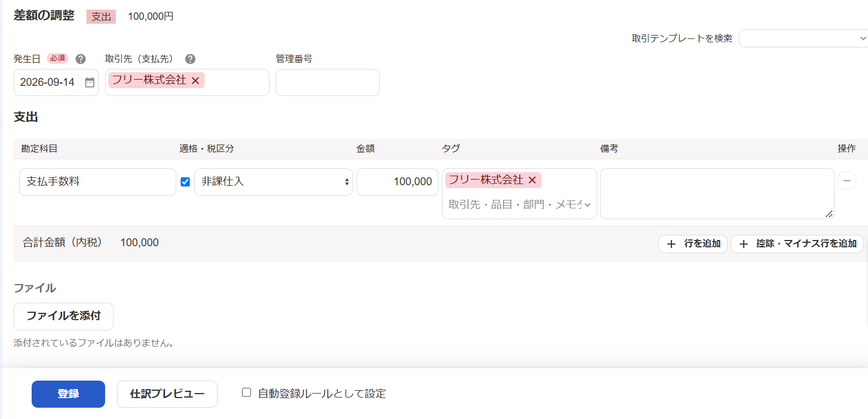The width and height of the screenshot is (868, 419).
Task: Delete the 支払手数料 row with minus button
Action: point(847,181)
